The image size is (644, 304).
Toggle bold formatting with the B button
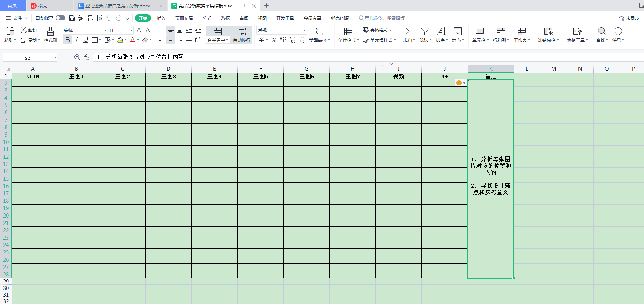pos(67,40)
